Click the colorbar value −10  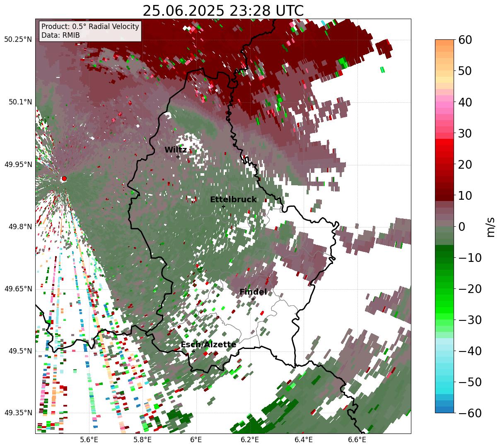(469, 257)
